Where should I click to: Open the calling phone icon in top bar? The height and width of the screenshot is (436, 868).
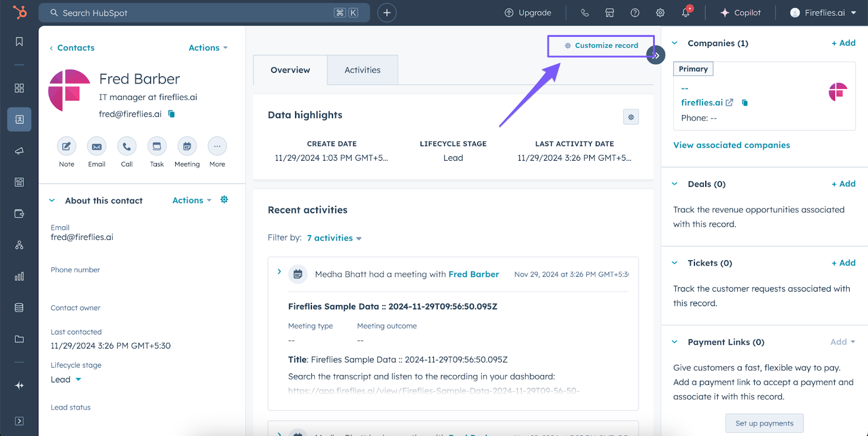click(585, 12)
